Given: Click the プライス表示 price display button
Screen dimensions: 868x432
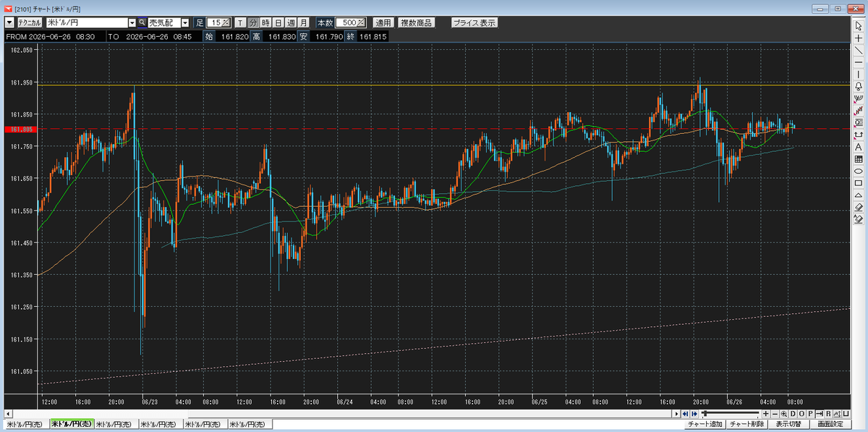Looking at the screenshot, I should [x=474, y=22].
